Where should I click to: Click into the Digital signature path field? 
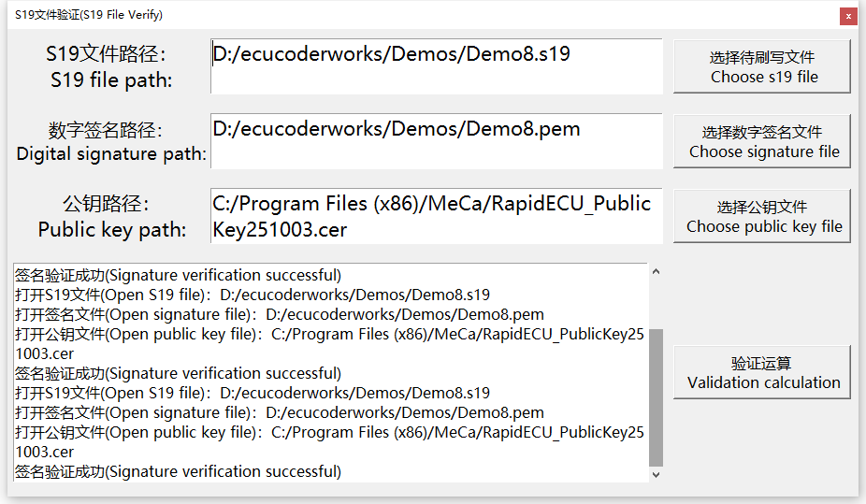click(x=436, y=141)
